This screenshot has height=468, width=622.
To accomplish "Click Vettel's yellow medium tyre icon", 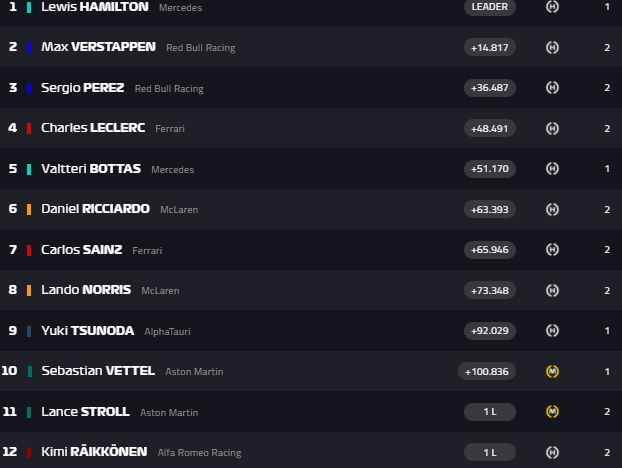I will (552, 371).
